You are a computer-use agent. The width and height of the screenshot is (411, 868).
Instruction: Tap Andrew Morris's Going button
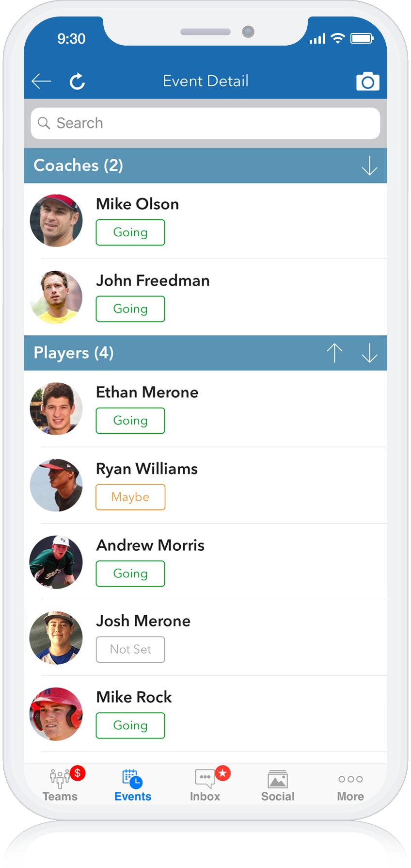(130, 573)
